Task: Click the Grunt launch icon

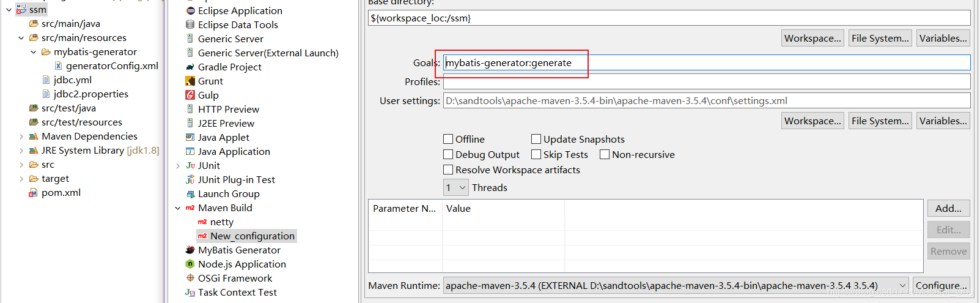Action: coord(190,81)
